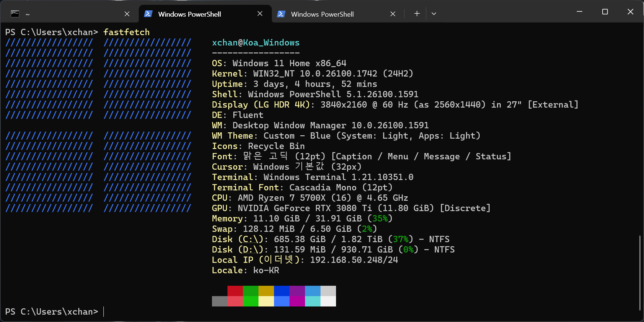Image resolution: width=644 pixels, height=322 pixels.
Task: Click the 'WM: Desktop Window Manager' line
Action: click(x=320, y=125)
